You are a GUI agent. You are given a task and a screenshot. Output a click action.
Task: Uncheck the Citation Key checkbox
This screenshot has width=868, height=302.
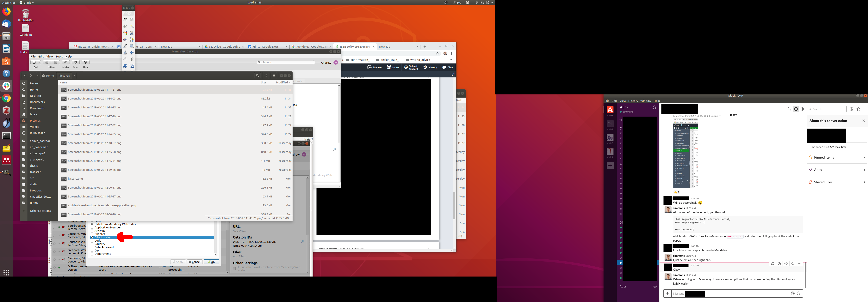point(92,237)
